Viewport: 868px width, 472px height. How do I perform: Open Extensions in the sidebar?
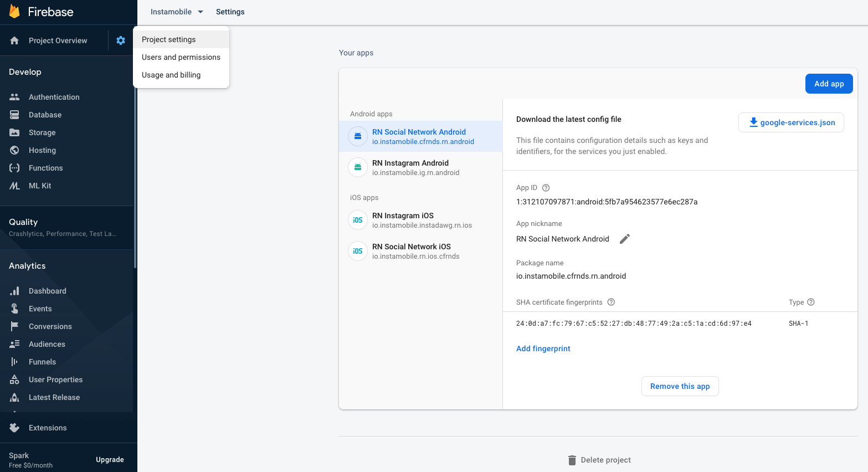pos(48,428)
